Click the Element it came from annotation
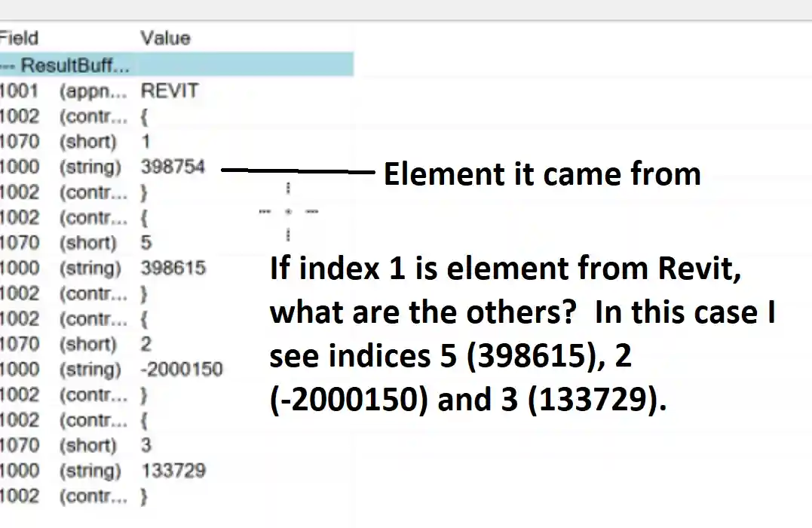Screen dimensions: 812x528 coord(542,173)
